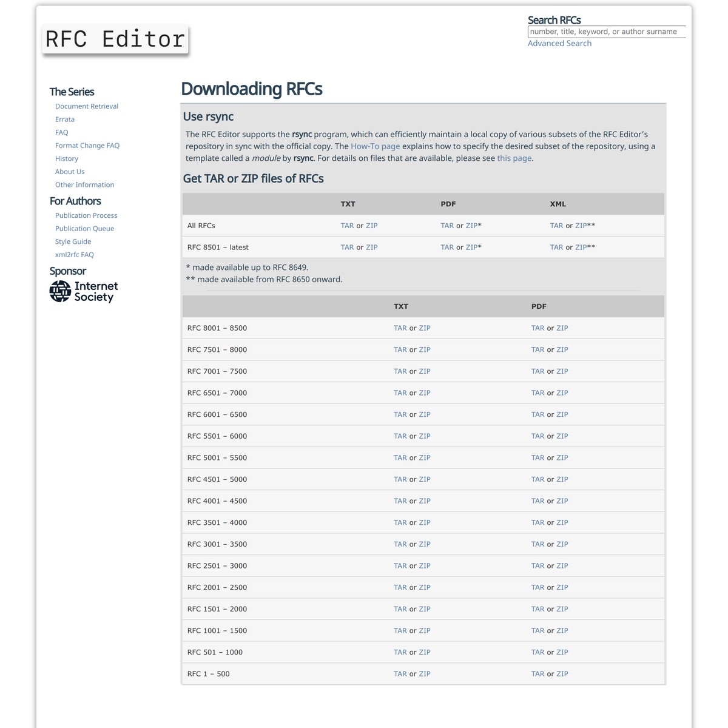Visit the Errata page
This screenshot has height=728, width=728.
[64, 119]
